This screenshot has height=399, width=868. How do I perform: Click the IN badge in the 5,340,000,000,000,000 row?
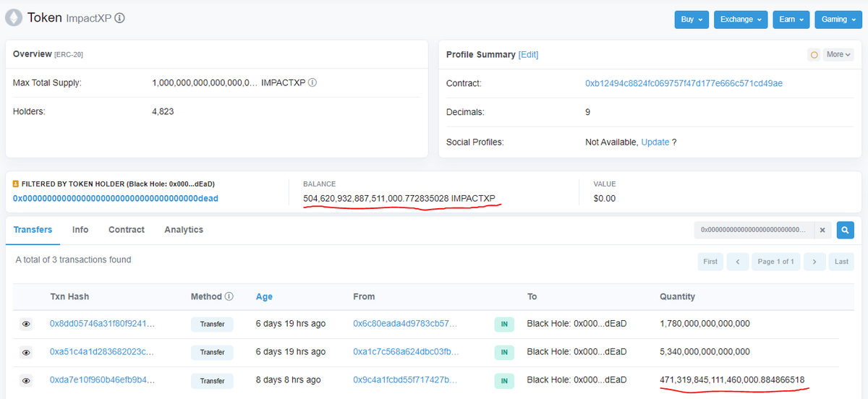tap(504, 353)
